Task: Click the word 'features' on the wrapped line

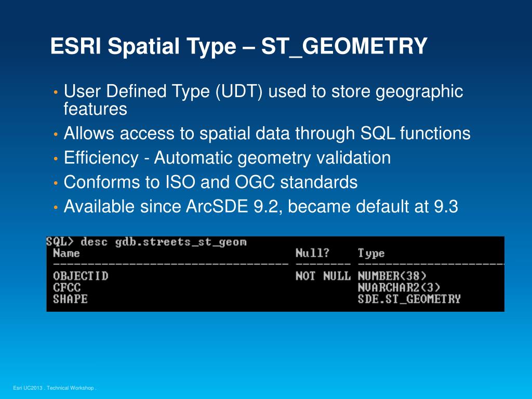Action: click(96, 109)
